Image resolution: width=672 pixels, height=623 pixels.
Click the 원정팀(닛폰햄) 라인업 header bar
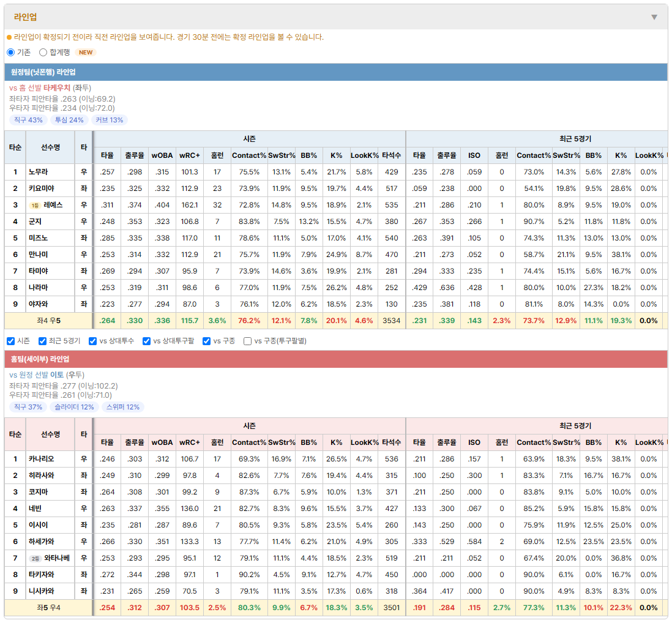click(336, 72)
